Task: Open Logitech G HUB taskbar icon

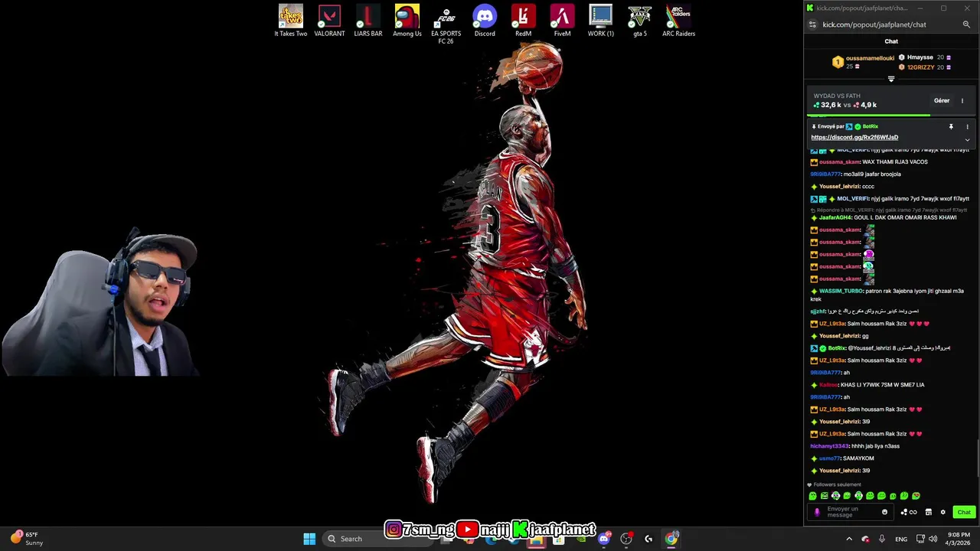Action: click(x=648, y=539)
